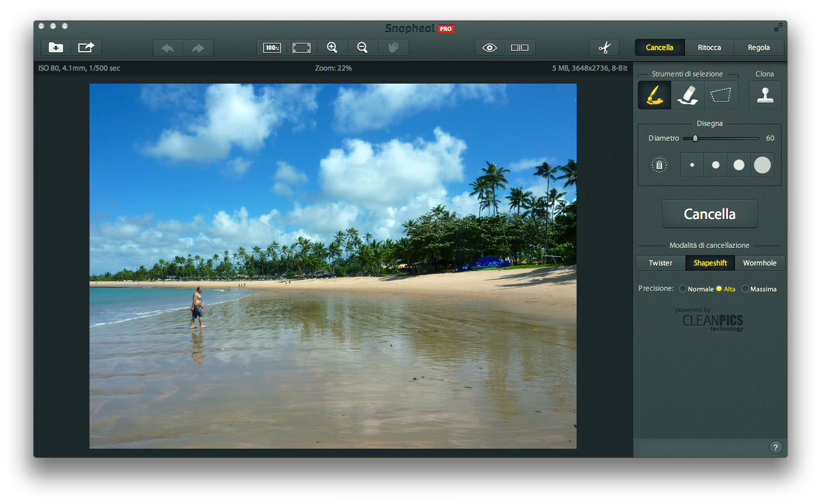Viewport: 821px width, 504px height.
Task: Toggle side-by-side compare view
Action: pyautogui.click(x=519, y=48)
